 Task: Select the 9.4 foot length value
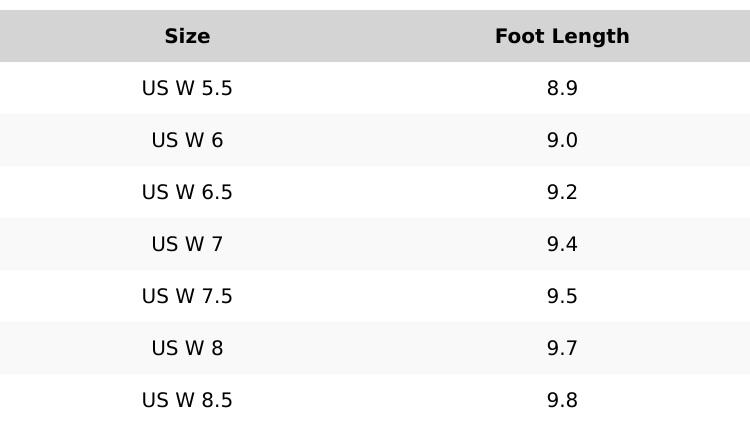pos(562,245)
